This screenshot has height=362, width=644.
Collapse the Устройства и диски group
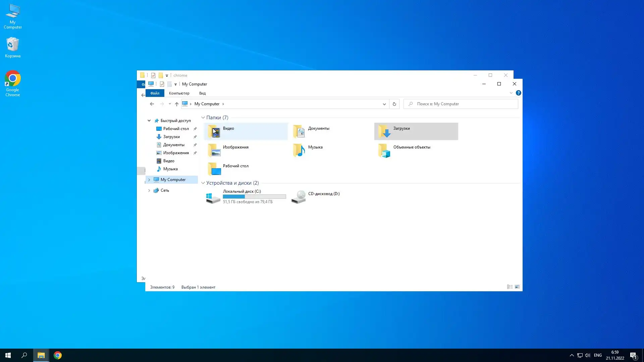203,183
